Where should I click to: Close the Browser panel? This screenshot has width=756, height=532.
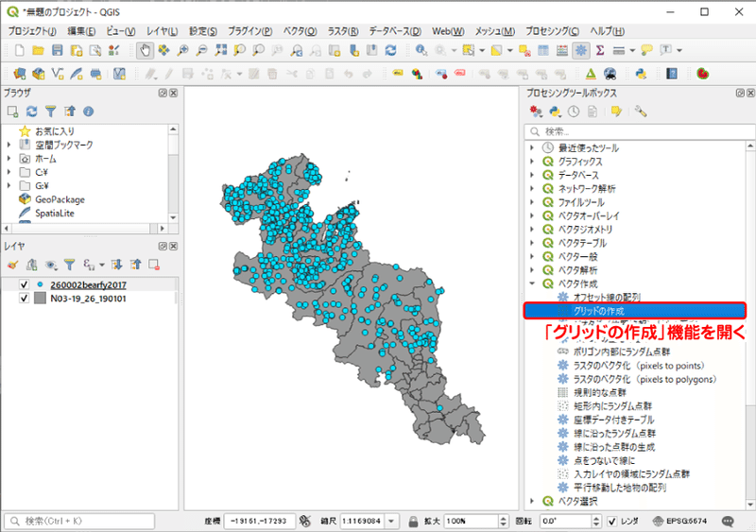point(174,93)
